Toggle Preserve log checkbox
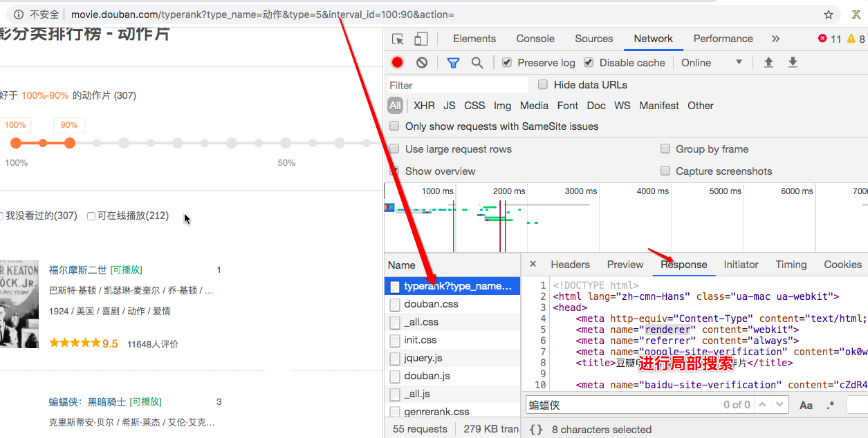 (x=507, y=62)
